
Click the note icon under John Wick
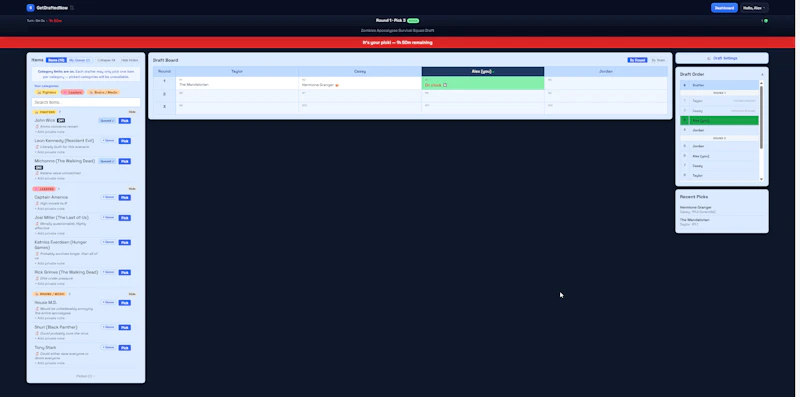[x=37, y=127]
